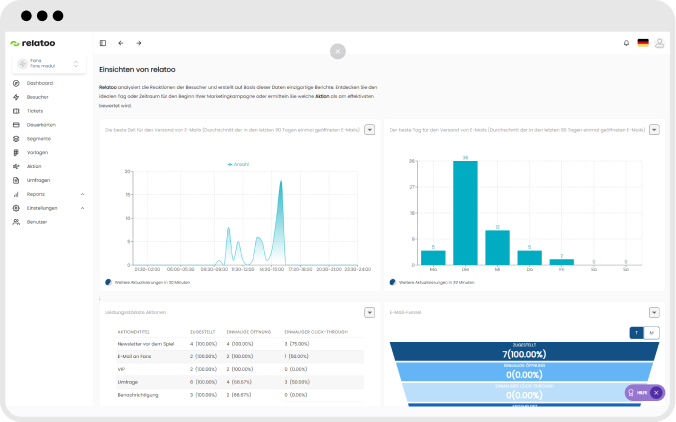
Task: Open Benutzer in the sidebar
Action: (37, 222)
